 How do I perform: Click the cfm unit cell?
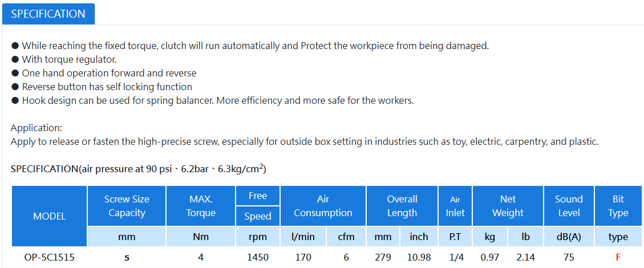[x=346, y=237]
